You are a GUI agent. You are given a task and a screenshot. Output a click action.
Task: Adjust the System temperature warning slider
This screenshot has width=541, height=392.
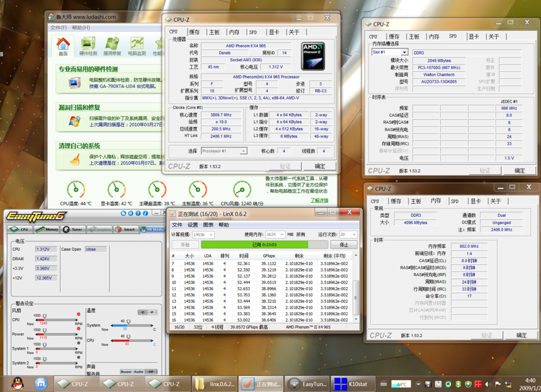(x=128, y=322)
